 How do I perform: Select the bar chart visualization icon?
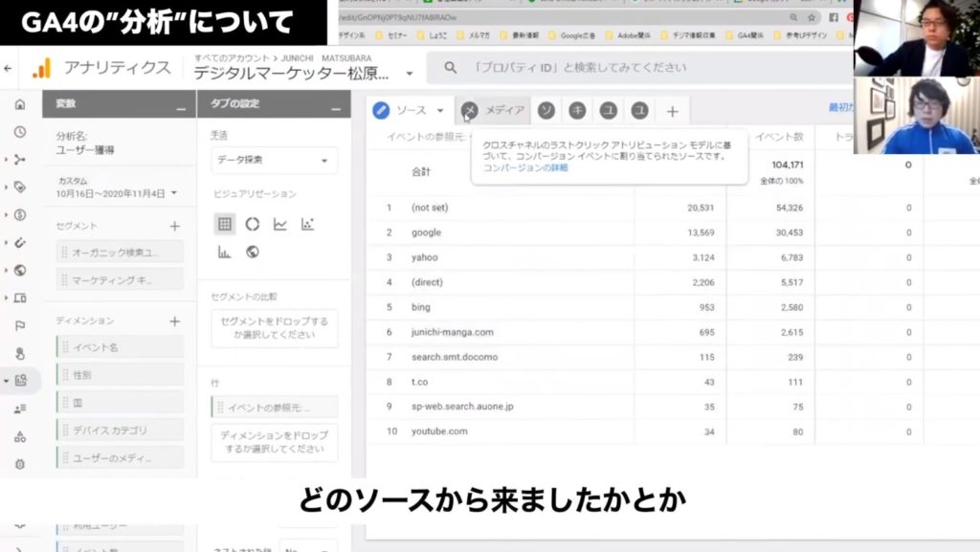tap(224, 252)
